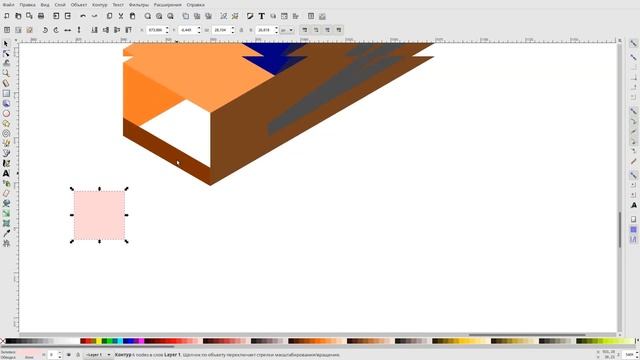Zoom to fit selection icon
This screenshot has height=360, width=640.
pos(147,16)
